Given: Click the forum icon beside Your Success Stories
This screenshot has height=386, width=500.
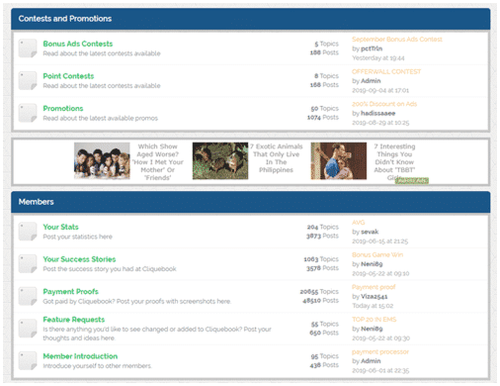Looking at the screenshot, I should pos(27,264).
